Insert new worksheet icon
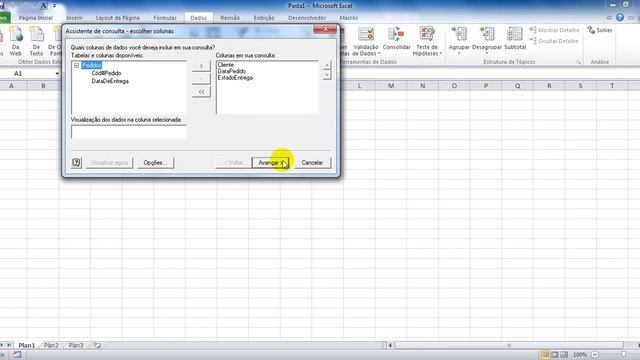The width and height of the screenshot is (640, 360). (97, 345)
